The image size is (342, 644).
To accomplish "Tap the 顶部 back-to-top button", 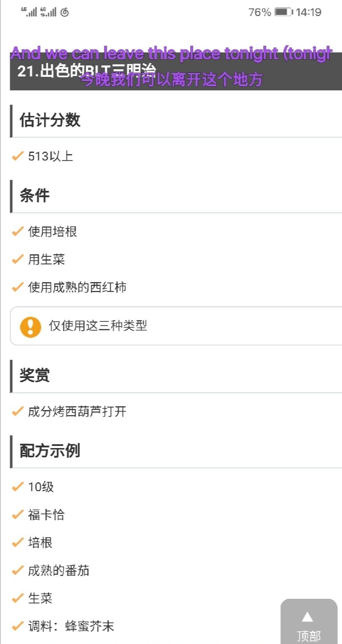I will (x=309, y=623).
